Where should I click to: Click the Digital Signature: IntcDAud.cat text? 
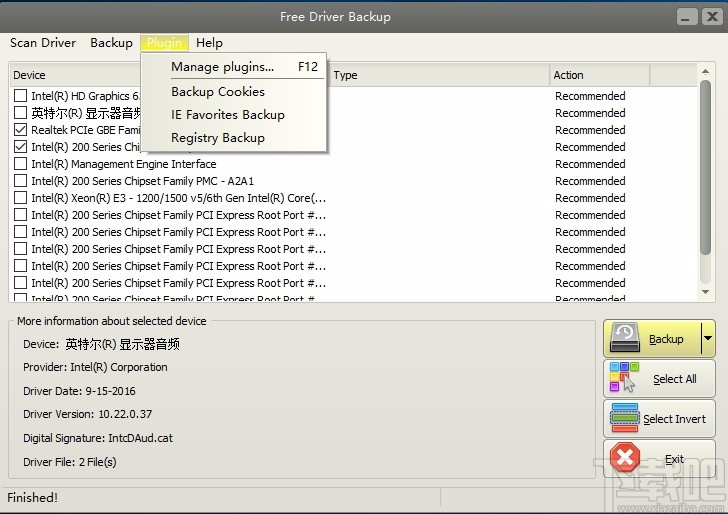point(98,438)
